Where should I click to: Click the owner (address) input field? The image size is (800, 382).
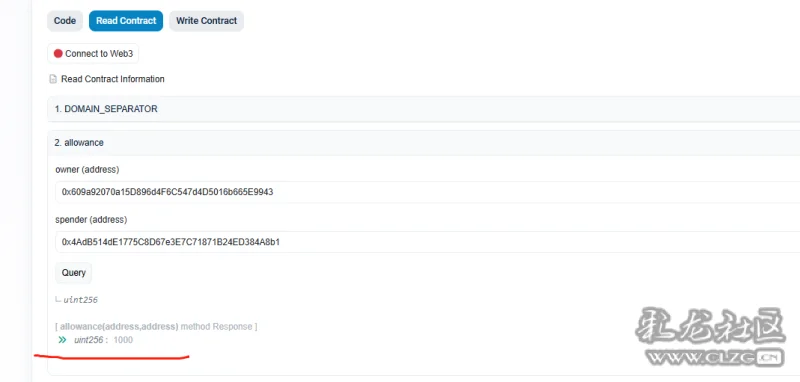428,192
